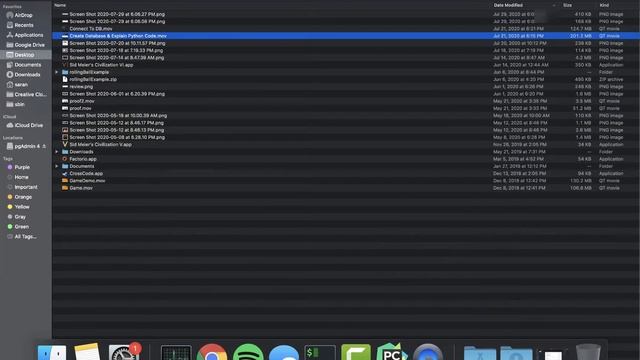The width and height of the screenshot is (640, 360).
Task: Select Create Database & Explain Python Code.mov
Action: (346, 36)
